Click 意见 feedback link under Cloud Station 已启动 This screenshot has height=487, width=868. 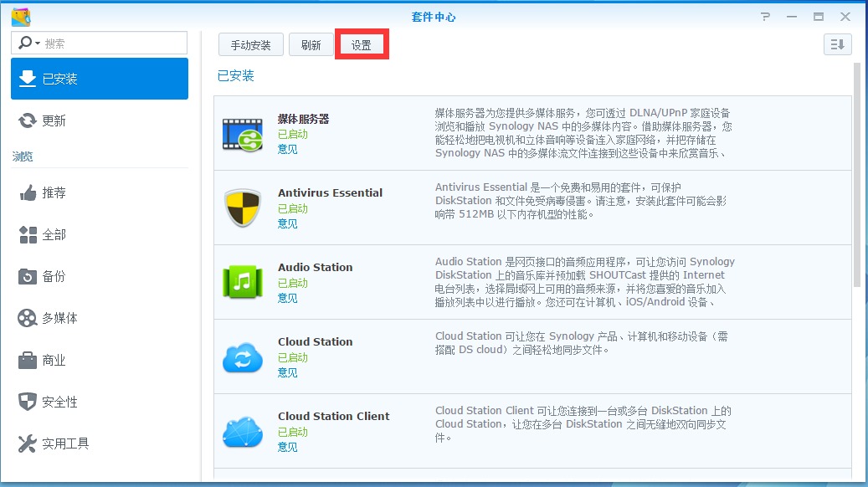[x=288, y=372]
